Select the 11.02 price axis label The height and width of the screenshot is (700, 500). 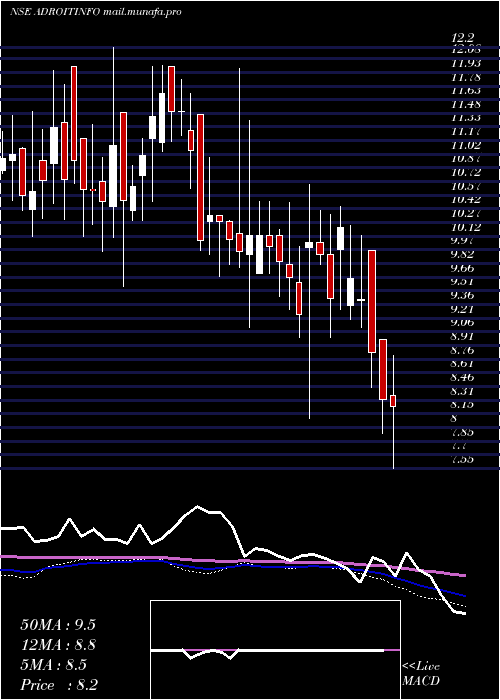coord(466,145)
